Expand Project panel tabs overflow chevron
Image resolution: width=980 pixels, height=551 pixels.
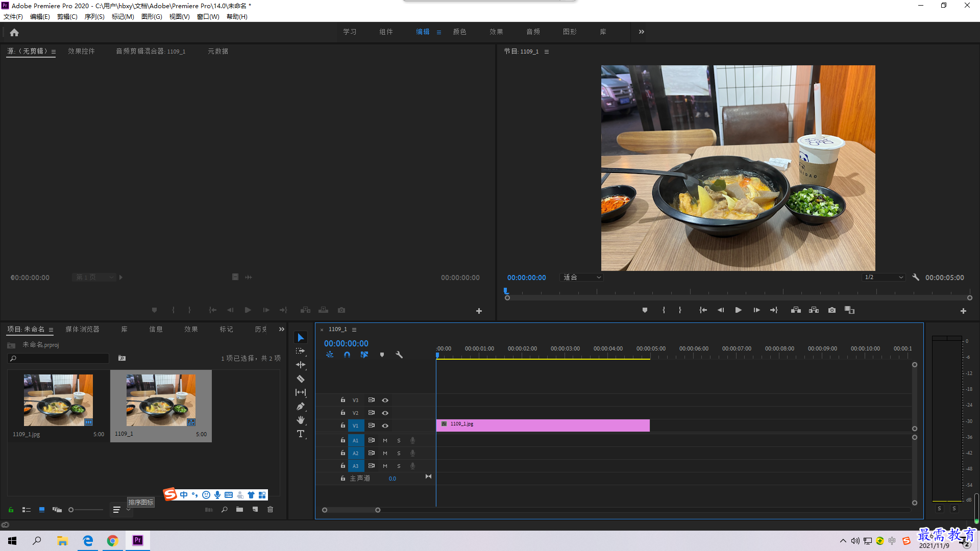point(282,329)
